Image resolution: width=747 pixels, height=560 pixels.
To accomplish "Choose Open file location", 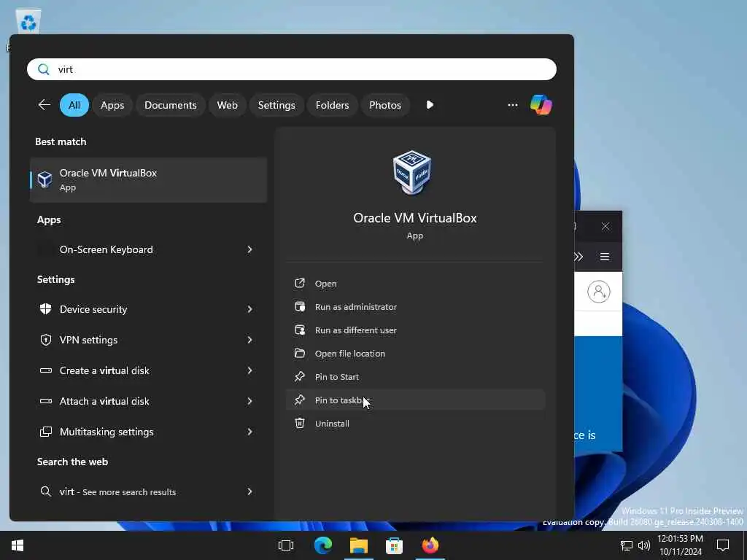I will tap(415, 354).
